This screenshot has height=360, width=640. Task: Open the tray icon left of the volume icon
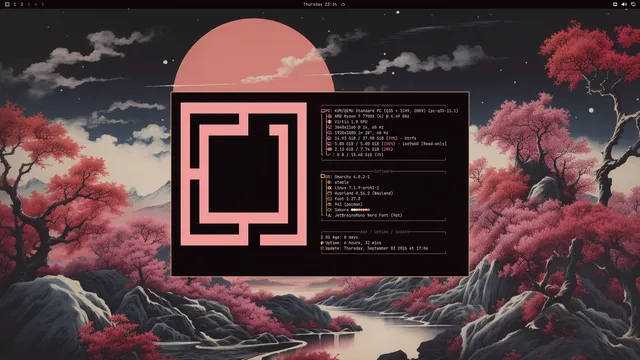[x=615, y=4]
